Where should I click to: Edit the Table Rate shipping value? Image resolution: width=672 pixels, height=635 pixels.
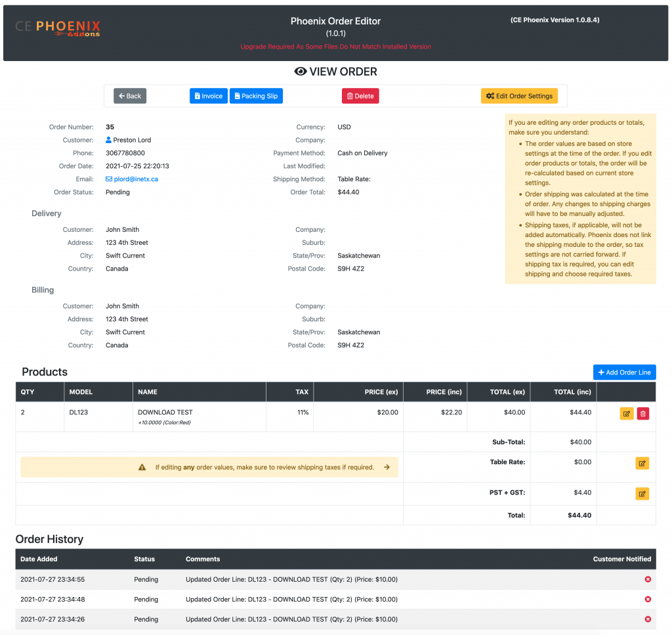tap(642, 463)
